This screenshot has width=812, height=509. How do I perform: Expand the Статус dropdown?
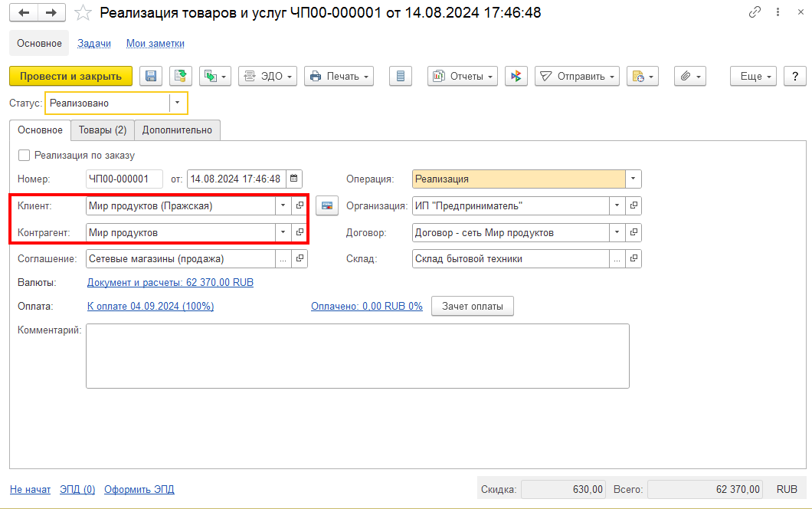pos(178,103)
